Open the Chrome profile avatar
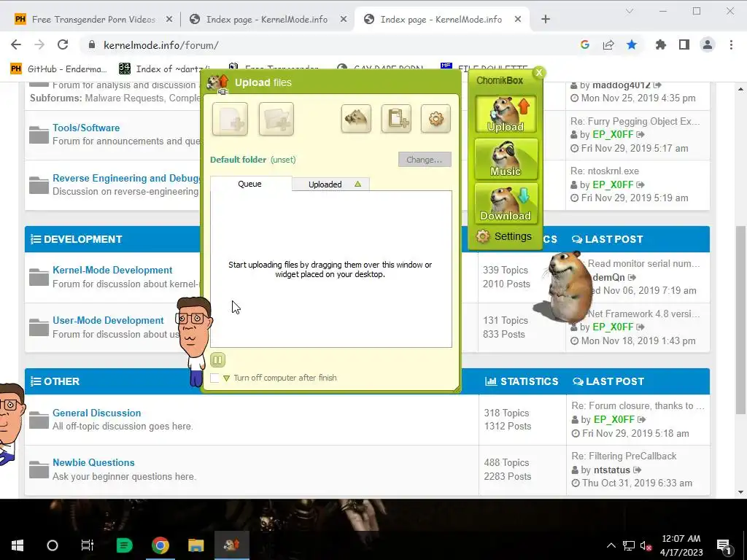Viewport: 747px width, 560px height. [708, 44]
